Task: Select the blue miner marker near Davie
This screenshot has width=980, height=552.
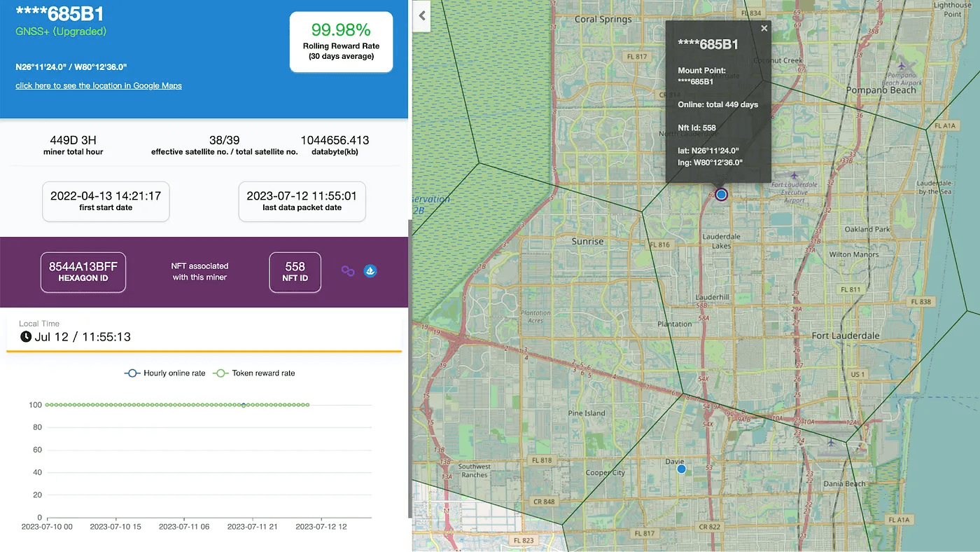Action: pos(681,469)
